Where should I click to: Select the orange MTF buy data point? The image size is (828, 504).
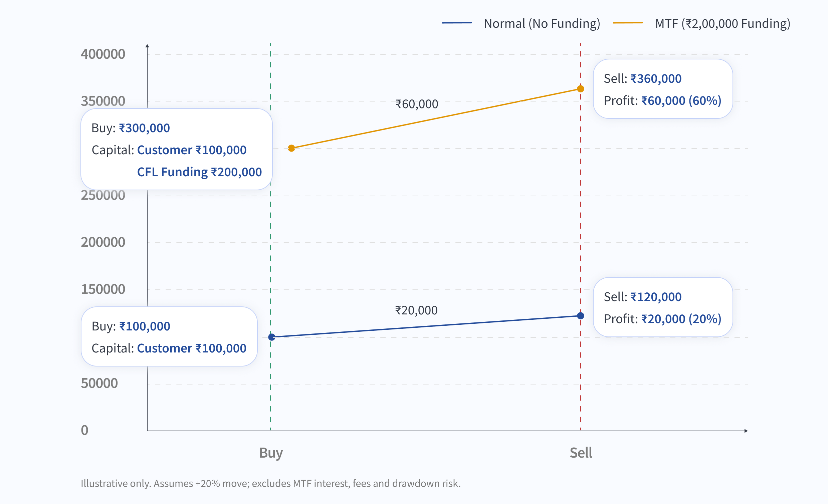291,148
